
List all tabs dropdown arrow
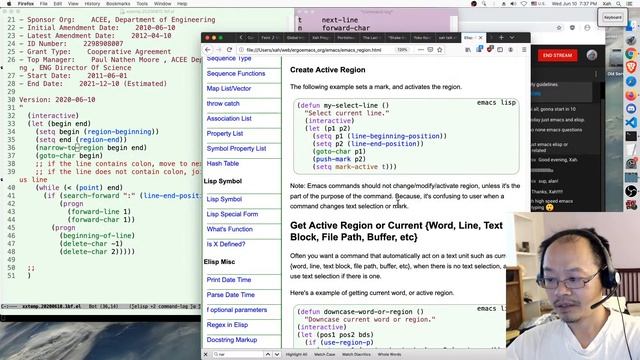512,38
